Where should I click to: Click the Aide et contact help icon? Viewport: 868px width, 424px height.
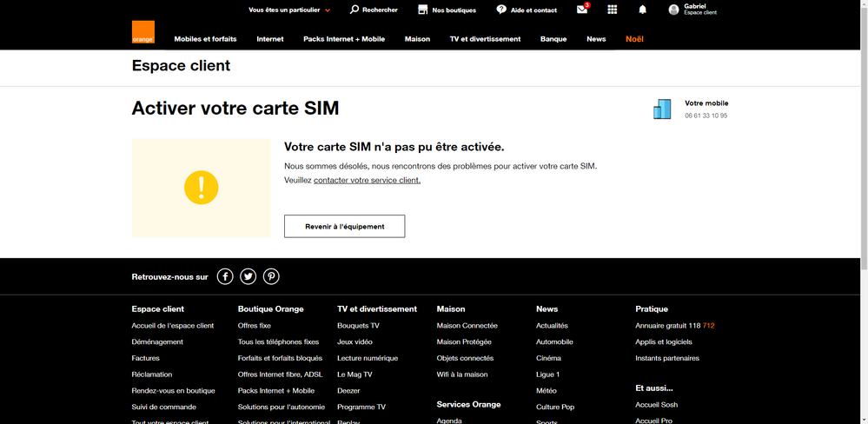click(501, 10)
